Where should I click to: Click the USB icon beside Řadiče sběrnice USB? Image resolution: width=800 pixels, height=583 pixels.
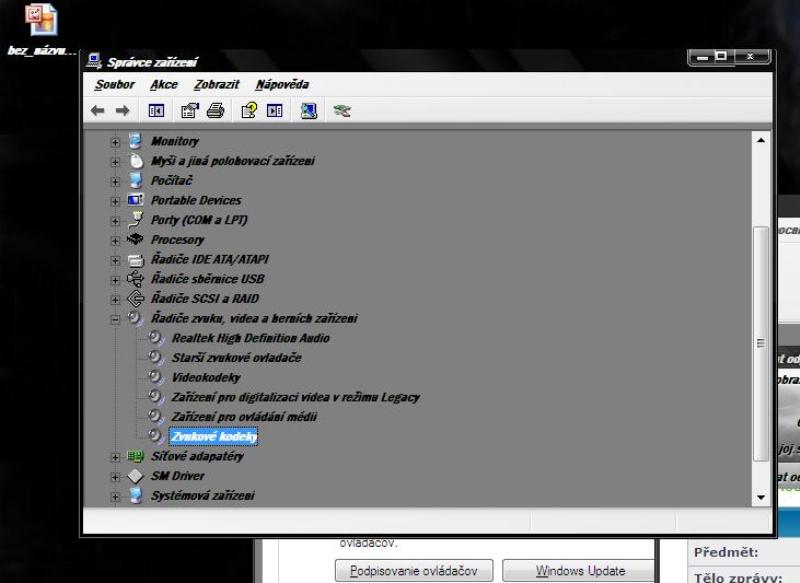[x=135, y=278]
